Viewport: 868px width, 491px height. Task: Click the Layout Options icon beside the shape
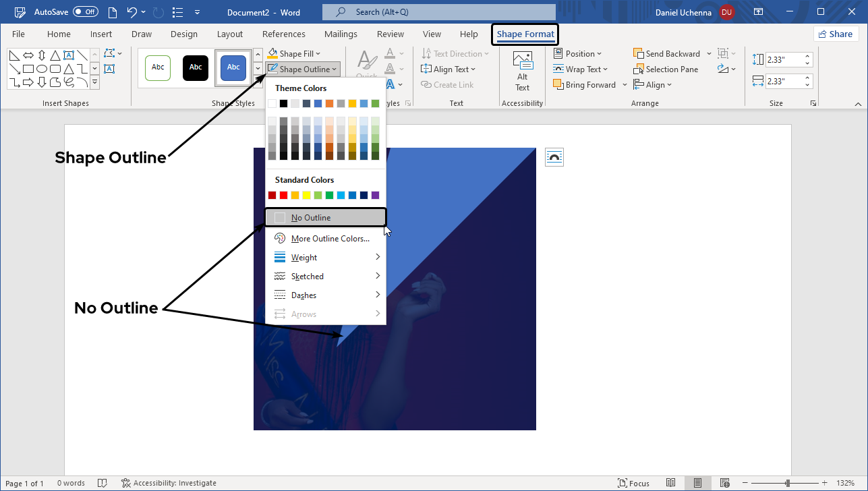click(x=554, y=157)
